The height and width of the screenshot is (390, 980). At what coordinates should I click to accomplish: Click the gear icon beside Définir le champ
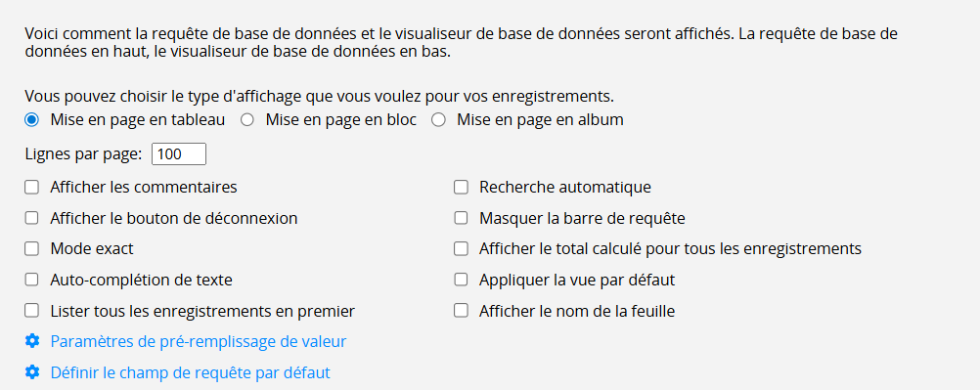(x=32, y=372)
